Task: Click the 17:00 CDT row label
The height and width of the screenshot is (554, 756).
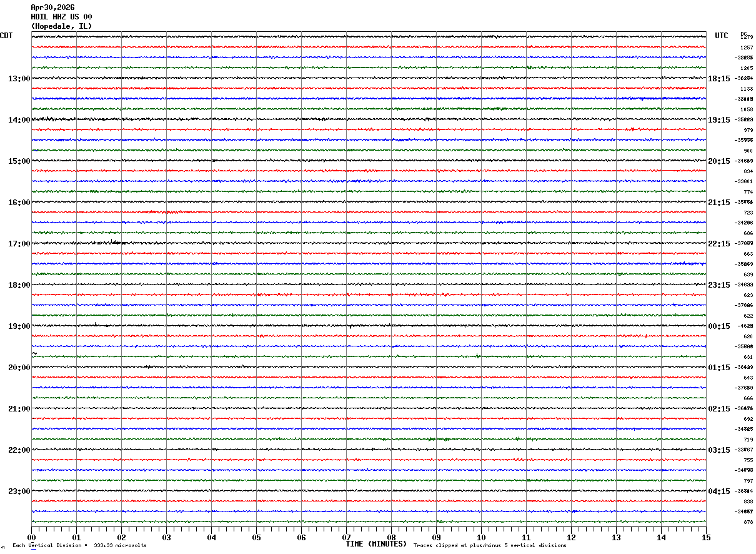Action: [x=19, y=244]
